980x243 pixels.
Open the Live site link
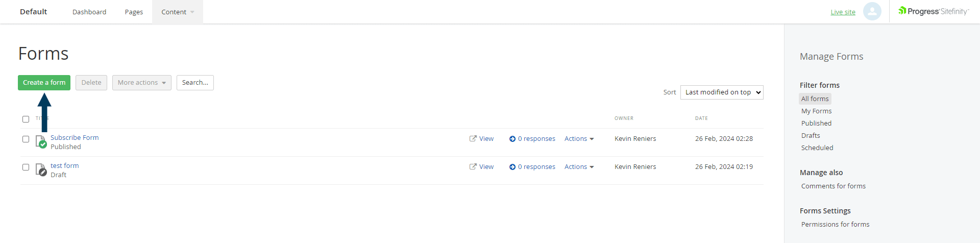[843, 12]
